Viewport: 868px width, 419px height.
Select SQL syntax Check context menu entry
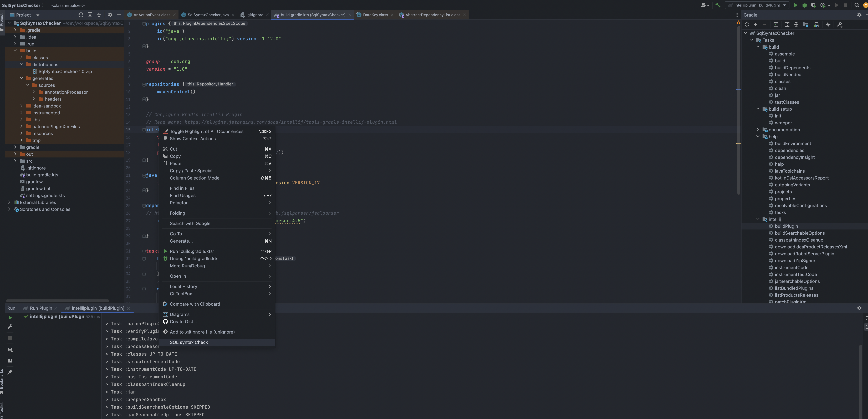click(189, 342)
